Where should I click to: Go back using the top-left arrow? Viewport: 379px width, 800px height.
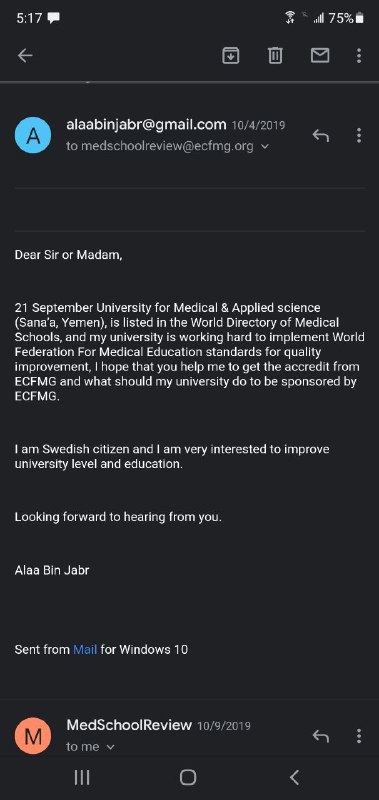(x=24, y=56)
